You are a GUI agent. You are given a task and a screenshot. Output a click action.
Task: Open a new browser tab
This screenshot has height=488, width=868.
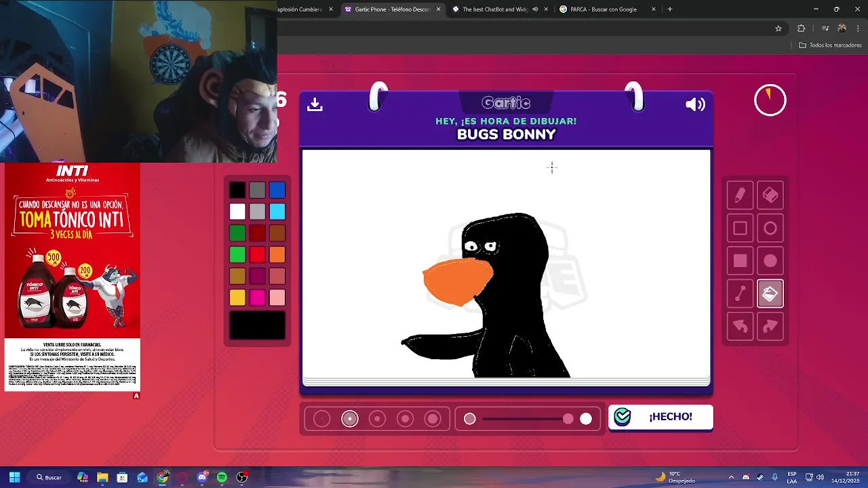[670, 9]
